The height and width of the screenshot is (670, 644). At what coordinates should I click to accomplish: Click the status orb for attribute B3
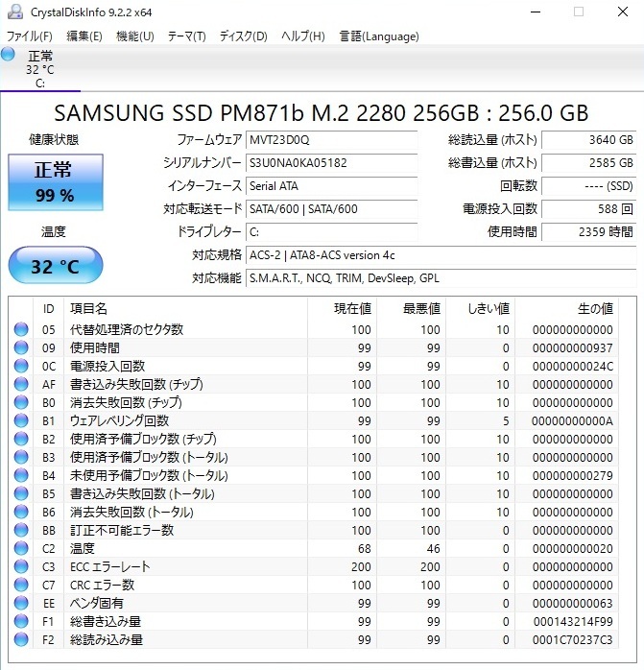(x=21, y=457)
